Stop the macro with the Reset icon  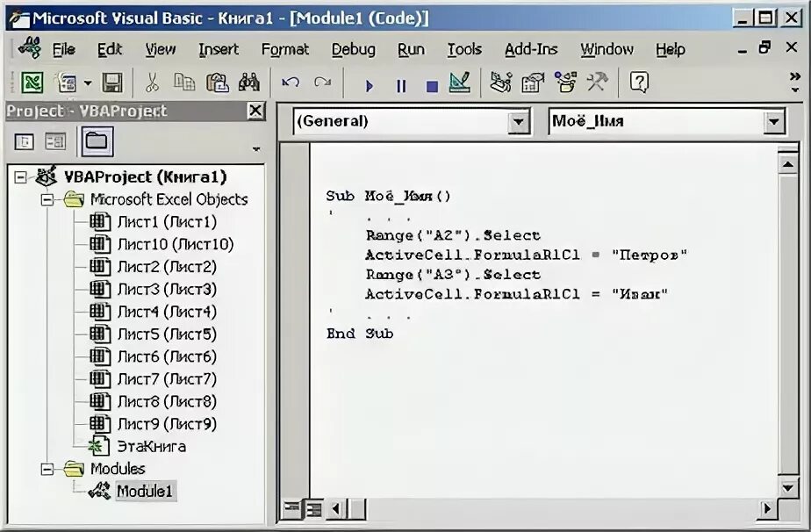click(x=431, y=83)
